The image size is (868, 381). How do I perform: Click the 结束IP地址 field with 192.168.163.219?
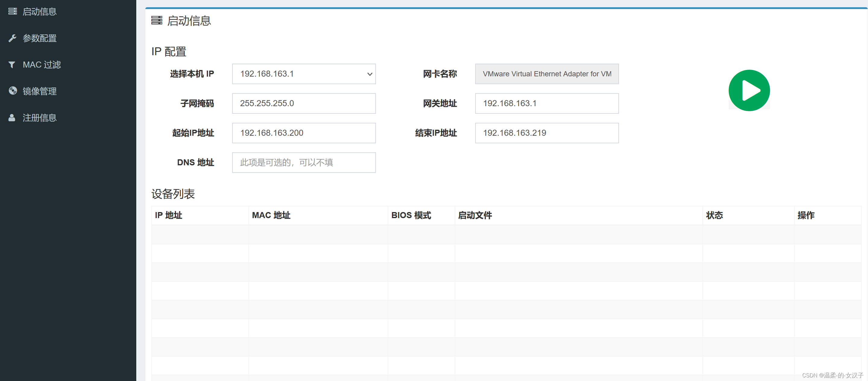[547, 133]
